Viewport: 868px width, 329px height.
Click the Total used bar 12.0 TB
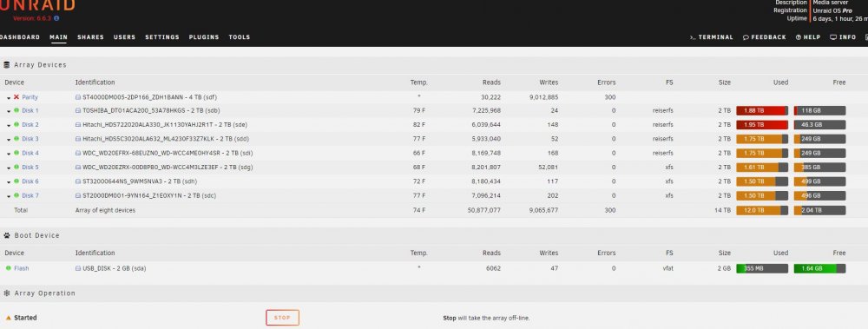tap(762, 210)
